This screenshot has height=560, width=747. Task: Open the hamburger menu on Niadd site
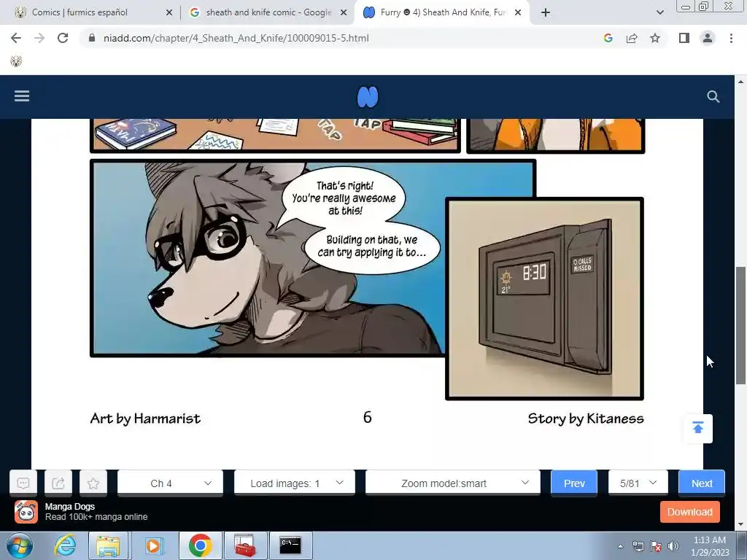coord(22,96)
